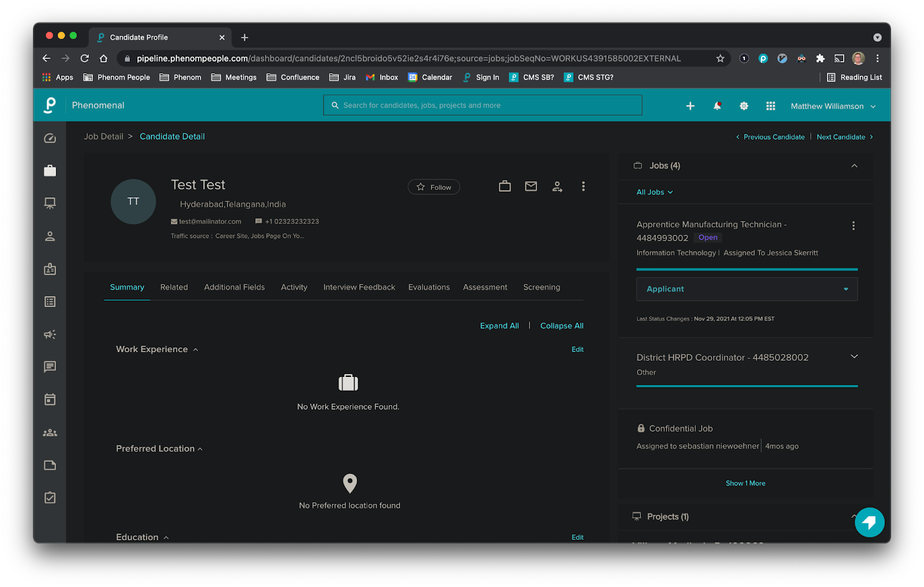Open a new browser tab
Image resolution: width=924 pixels, height=587 pixels.
pos(245,38)
